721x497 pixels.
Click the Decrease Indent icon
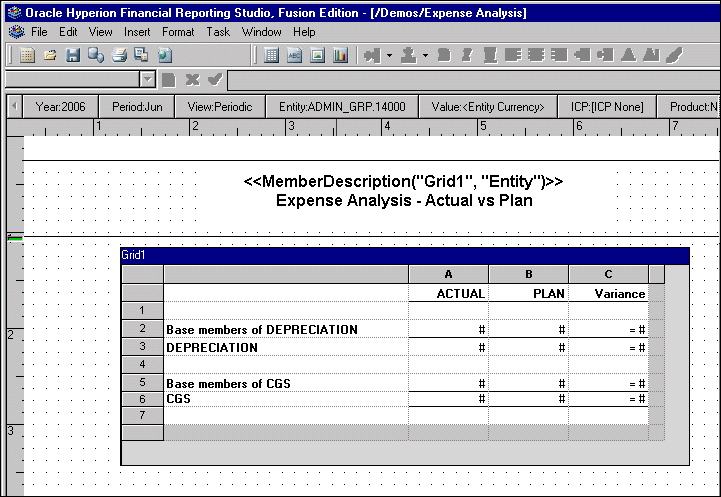[582, 56]
